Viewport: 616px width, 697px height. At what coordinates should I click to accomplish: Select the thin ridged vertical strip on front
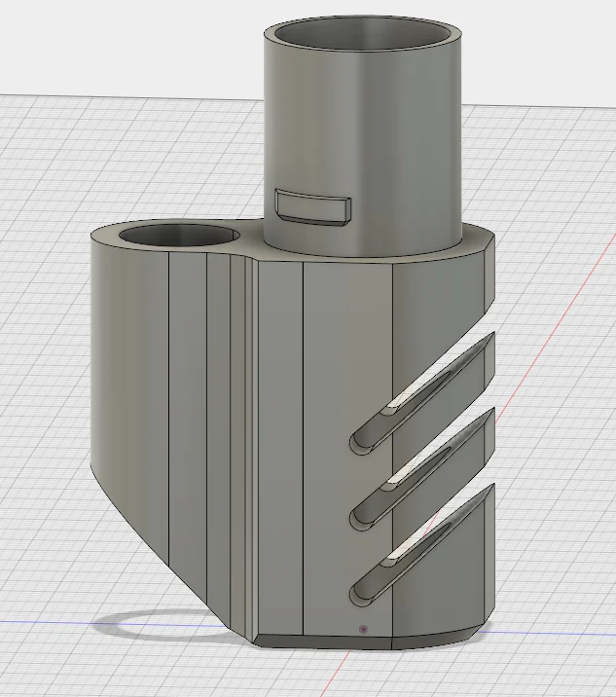[244, 445]
